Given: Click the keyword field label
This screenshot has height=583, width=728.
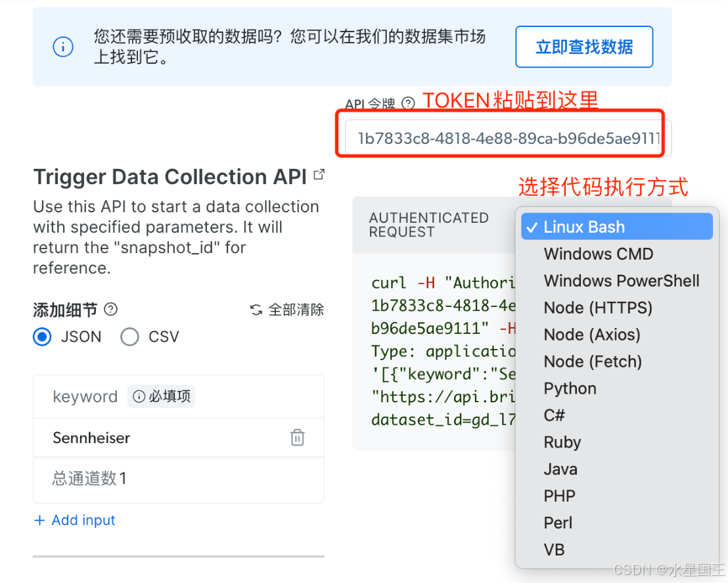Looking at the screenshot, I should coord(85,396).
